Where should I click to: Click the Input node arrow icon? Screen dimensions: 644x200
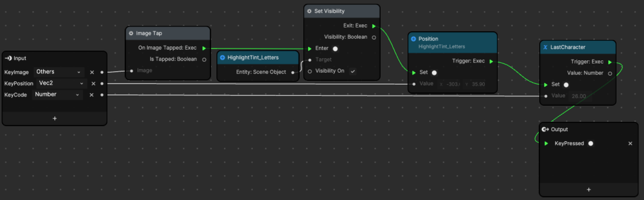pyautogui.click(x=8, y=59)
